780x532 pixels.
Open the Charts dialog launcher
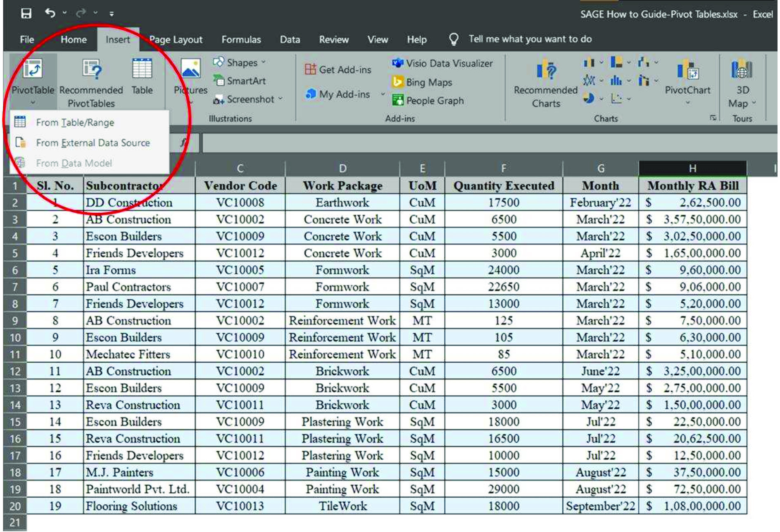(x=713, y=118)
